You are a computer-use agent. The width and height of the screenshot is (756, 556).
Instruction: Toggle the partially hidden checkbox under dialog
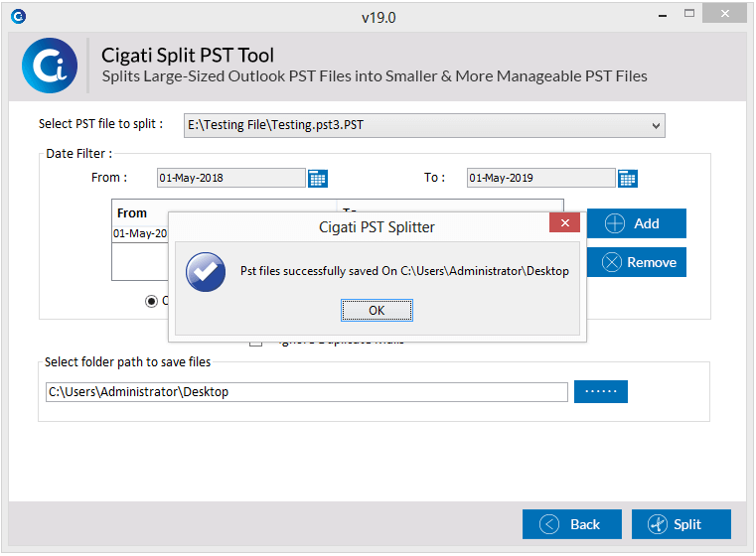256,343
